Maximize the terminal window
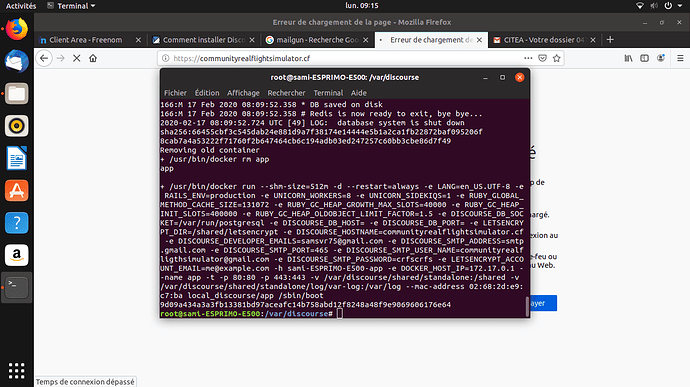 [x=502, y=77]
